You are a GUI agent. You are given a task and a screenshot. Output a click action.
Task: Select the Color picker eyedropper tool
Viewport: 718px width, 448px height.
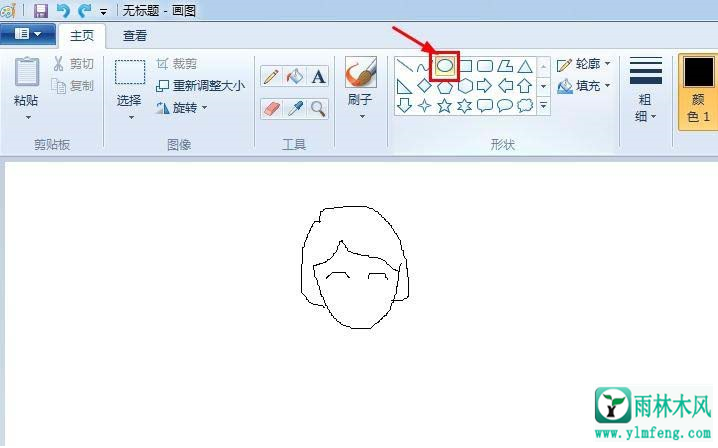[x=294, y=109]
